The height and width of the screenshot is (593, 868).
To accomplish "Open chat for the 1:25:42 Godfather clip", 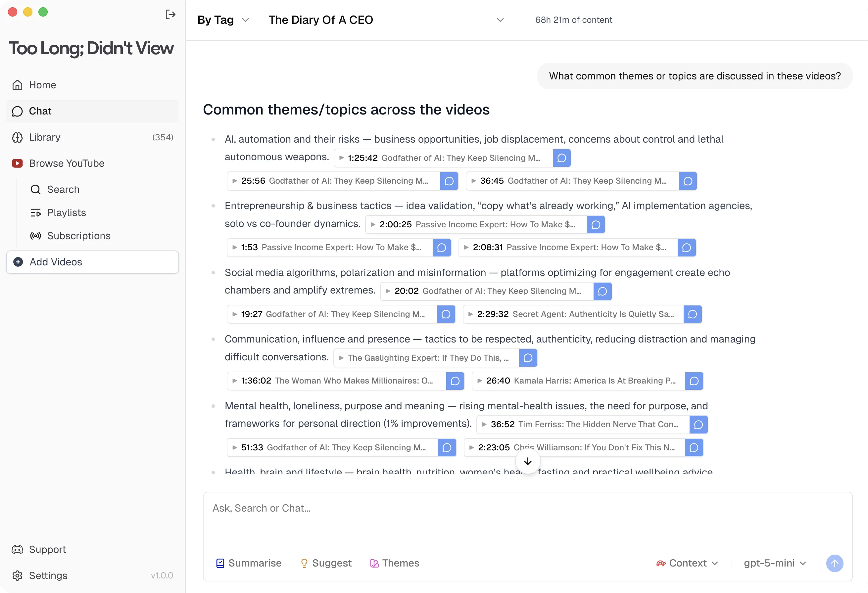I will pos(561,158).
